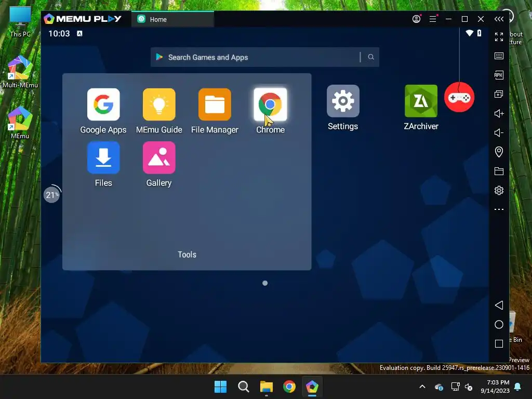Viewport: 532px width, 399px height.
Task: Click the Tools folder title
Action: (187, 255)
